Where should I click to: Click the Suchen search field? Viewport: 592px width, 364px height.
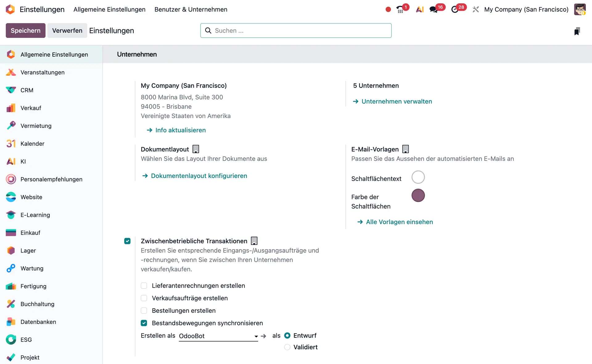pos(296,30)
